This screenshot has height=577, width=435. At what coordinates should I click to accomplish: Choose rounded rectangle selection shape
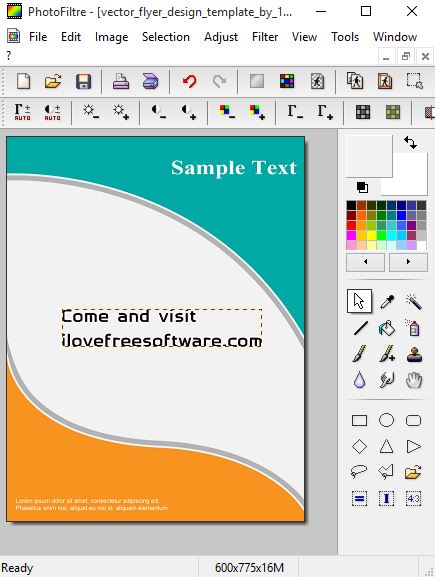point(413,420)
